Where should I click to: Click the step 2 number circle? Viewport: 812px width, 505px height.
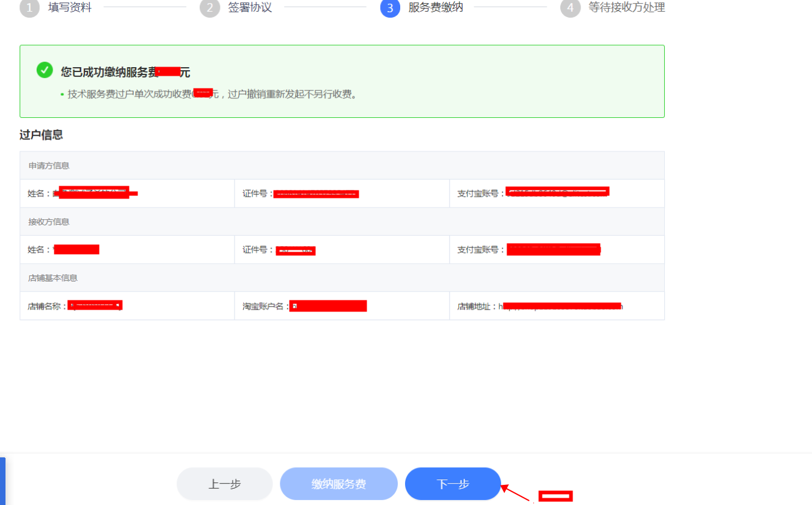pyautogui.click(x=210, y=8)
